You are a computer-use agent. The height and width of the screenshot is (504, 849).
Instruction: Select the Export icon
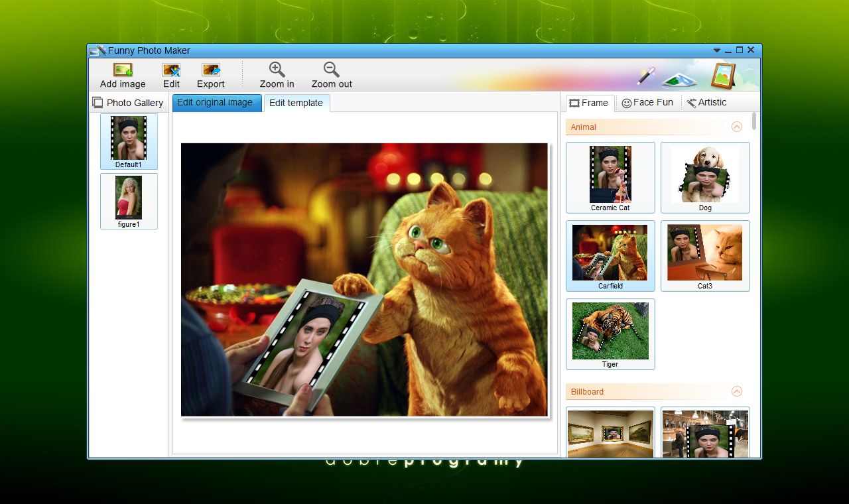(x=210, y=73)
